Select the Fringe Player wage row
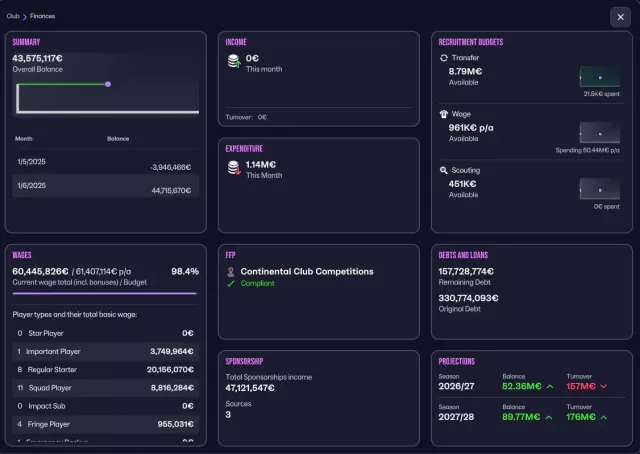Image resolution: width=640 pixels, height=454 pixels. click(105, 424)
